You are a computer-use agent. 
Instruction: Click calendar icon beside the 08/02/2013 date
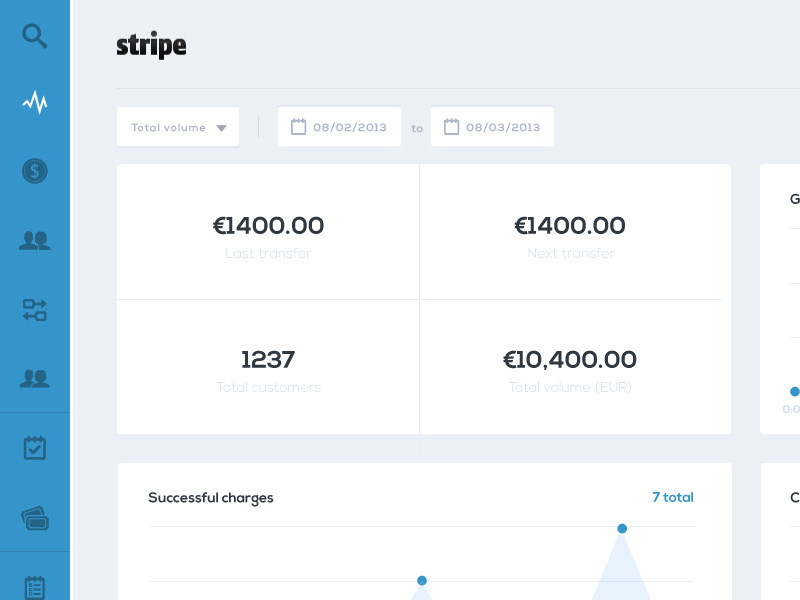[298, 127]
